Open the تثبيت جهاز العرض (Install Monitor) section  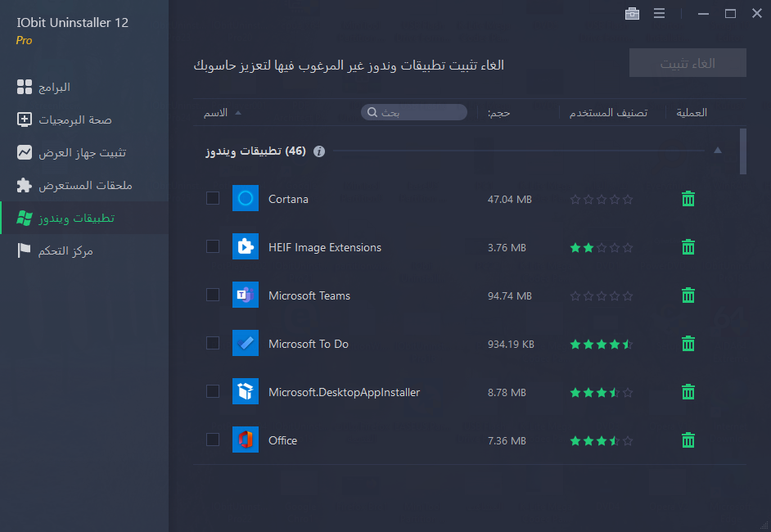[x=84, y=152]
